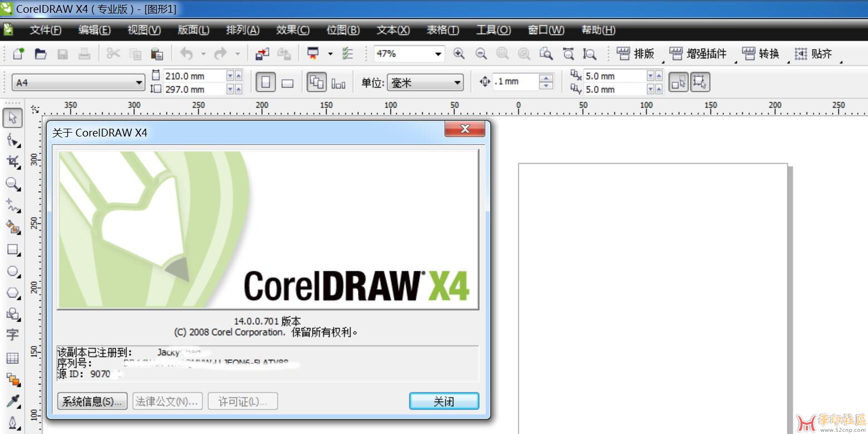The width and height of the screenshot is (868, 434).
Task: Expand the 贴齐 snap menu
Action: (813, 53)
